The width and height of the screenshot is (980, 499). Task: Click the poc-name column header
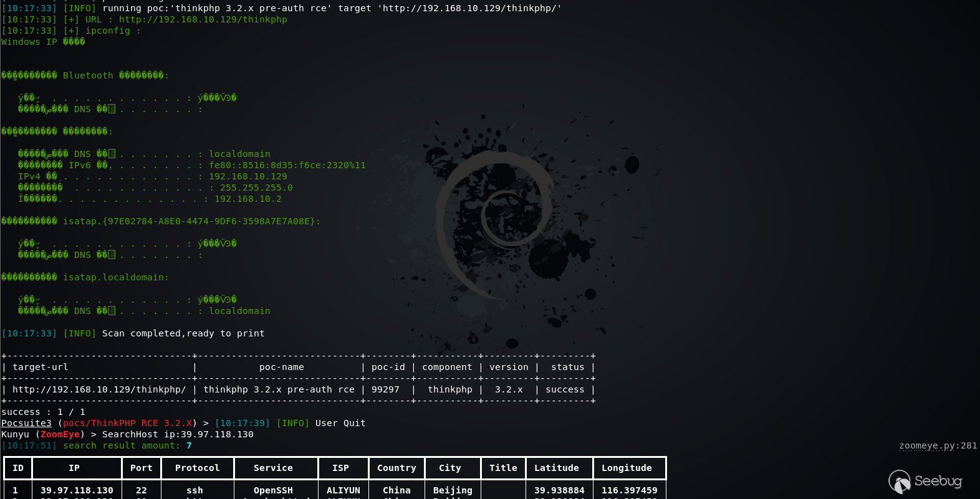click(x=282, y=367)
